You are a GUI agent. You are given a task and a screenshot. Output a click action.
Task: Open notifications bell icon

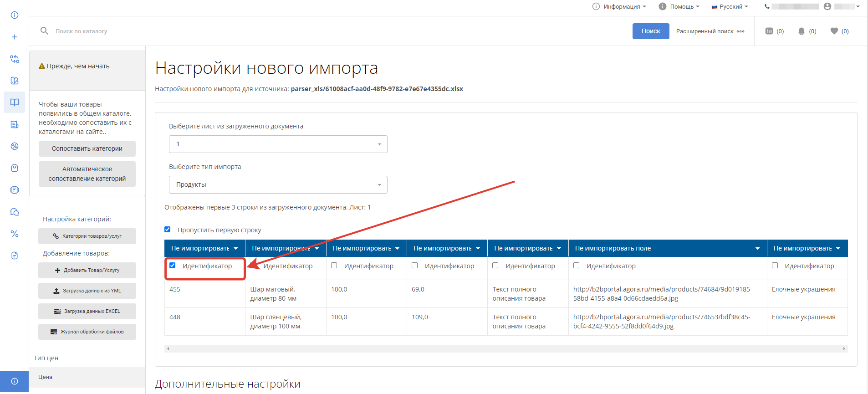802,31
